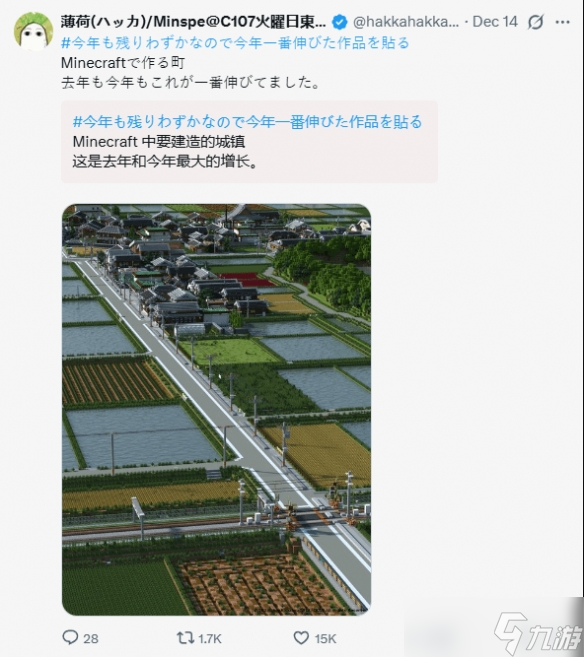This screenshot has height=657, width=584.
Task: Click the reply speech bubble icon
Action: coord(70,637)
